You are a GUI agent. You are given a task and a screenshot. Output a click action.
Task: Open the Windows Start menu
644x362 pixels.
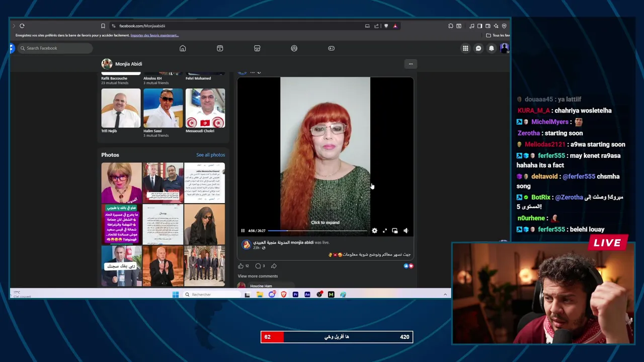click(176, 295)
